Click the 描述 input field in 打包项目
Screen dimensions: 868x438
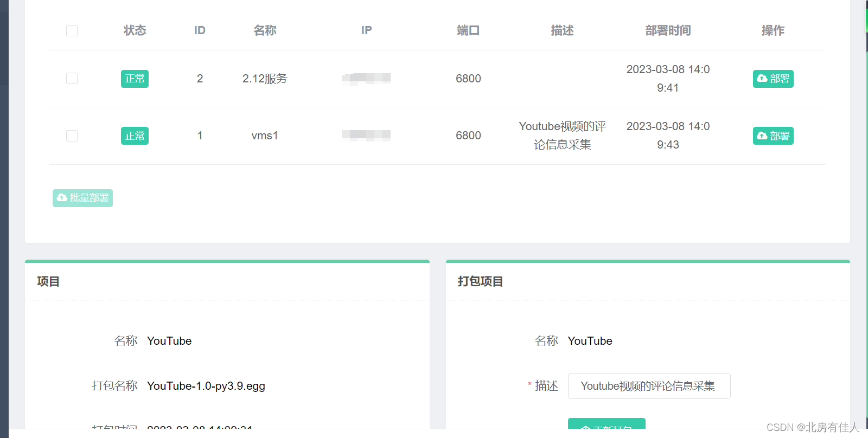(x=649, y=386)
